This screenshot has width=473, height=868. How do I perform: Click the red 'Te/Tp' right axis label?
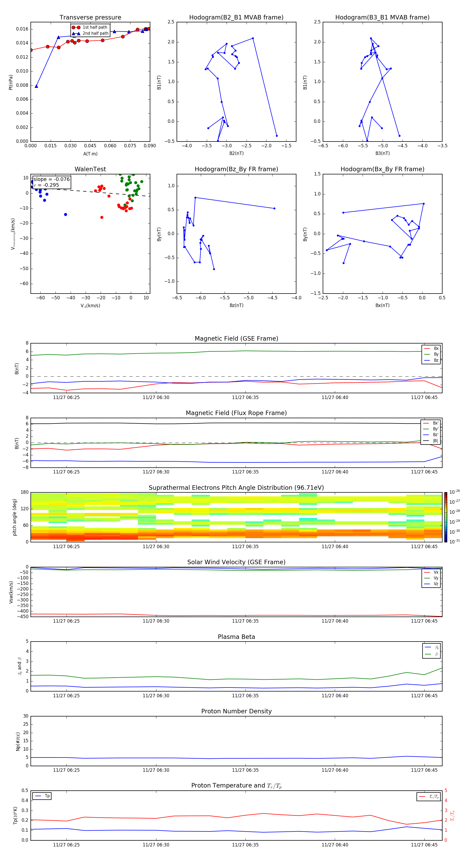(x=453, y=815)
